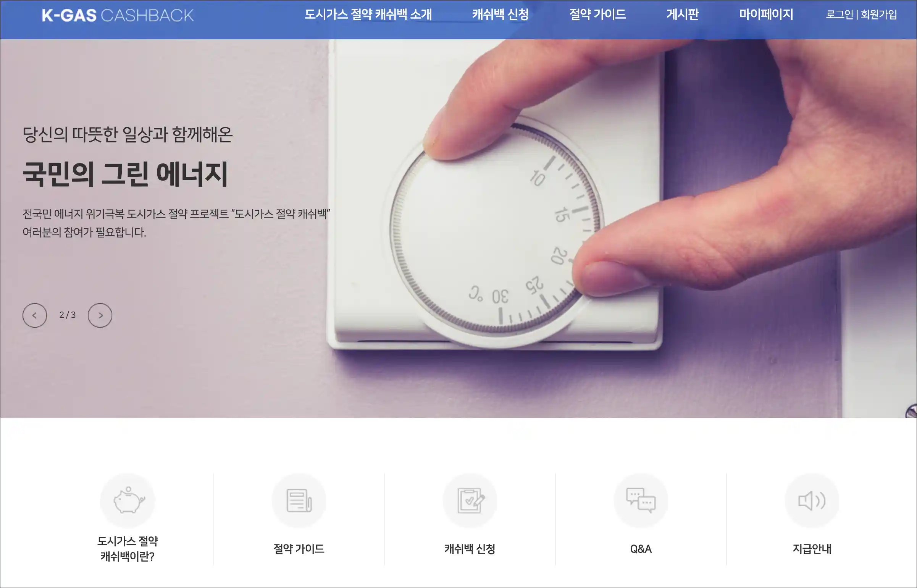The height and width of the screenshot is (588, 917).
Task: Click the 2 / 3 slide counter
Action: pyautogui.click(x=68, y=315)
